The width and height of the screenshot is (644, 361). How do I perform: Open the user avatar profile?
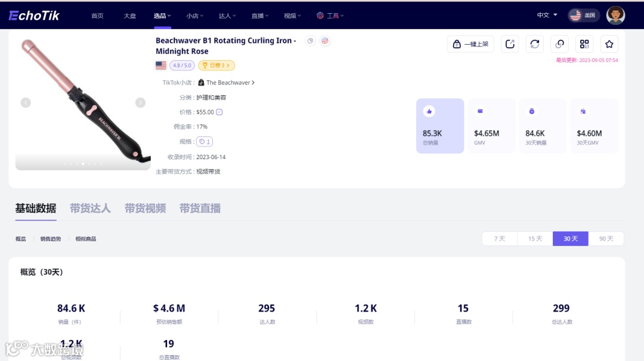pyautogui.click(x=615, y=15)
